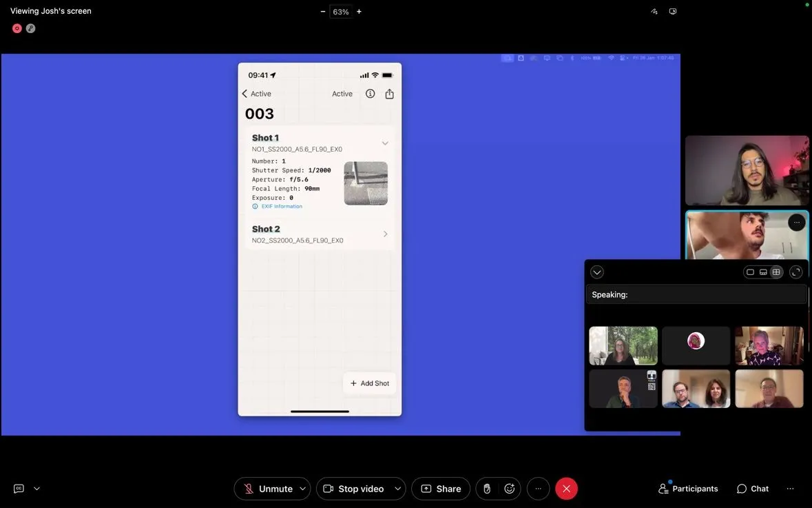The image size is (812, 508).
Task: Open audio options arrow next to Unmute
Action: pos(303,489)
